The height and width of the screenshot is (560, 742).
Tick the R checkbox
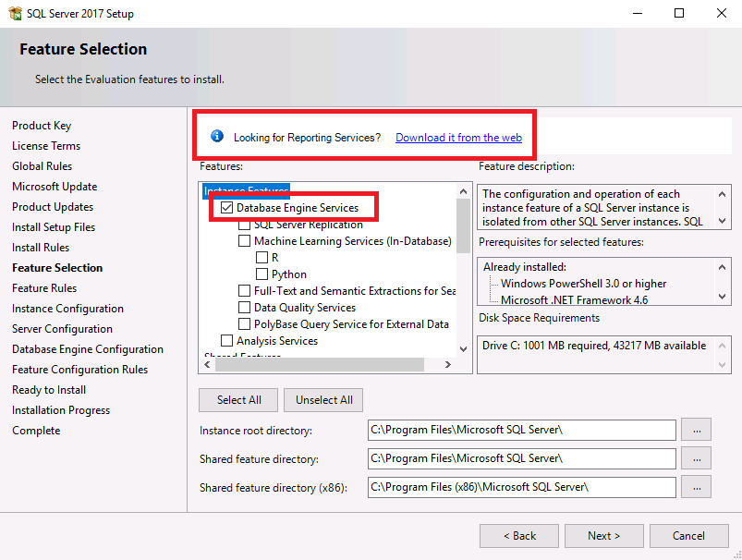[262, 258]
